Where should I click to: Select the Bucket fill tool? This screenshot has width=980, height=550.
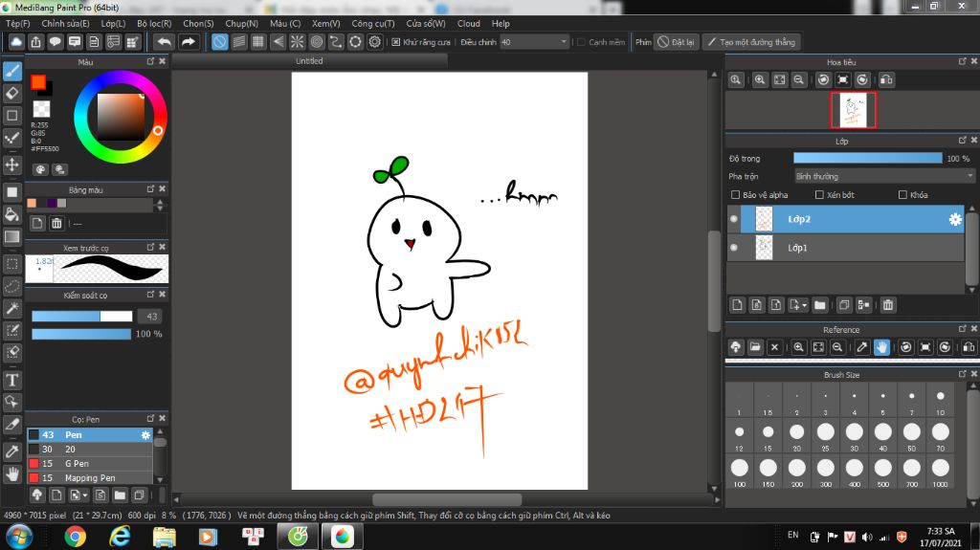tap(12, 214)
